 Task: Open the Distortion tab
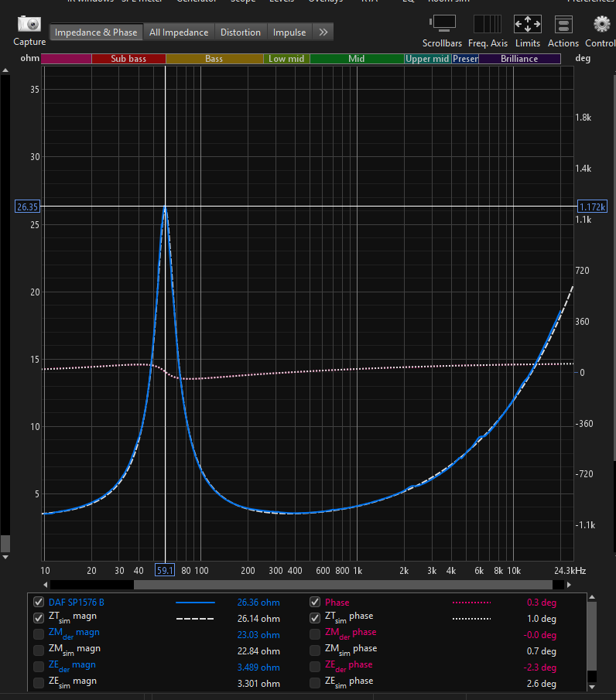241,32
